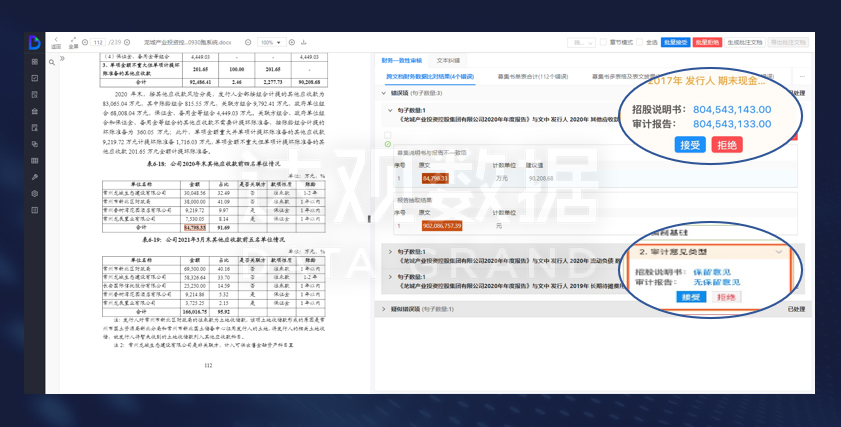Viewport: 841px width, 427px height.
Task: Click the 返回 back arrow icon
Action: point(56,40)
